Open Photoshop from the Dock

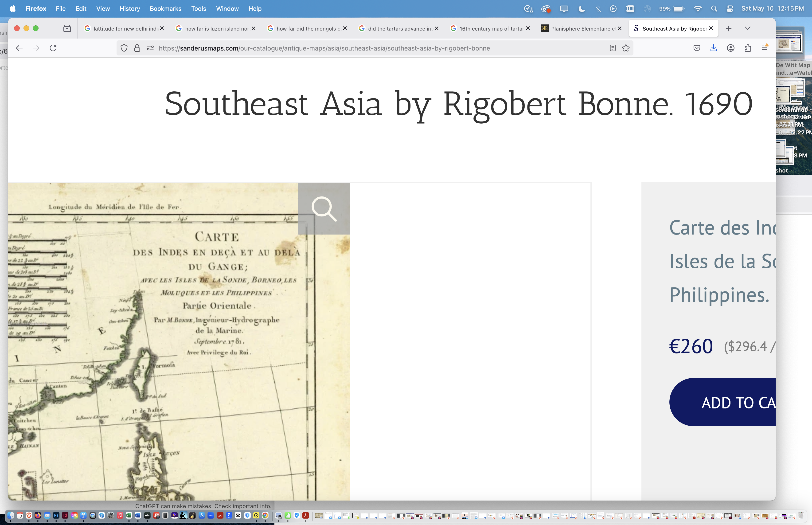[x=56, y=515]
